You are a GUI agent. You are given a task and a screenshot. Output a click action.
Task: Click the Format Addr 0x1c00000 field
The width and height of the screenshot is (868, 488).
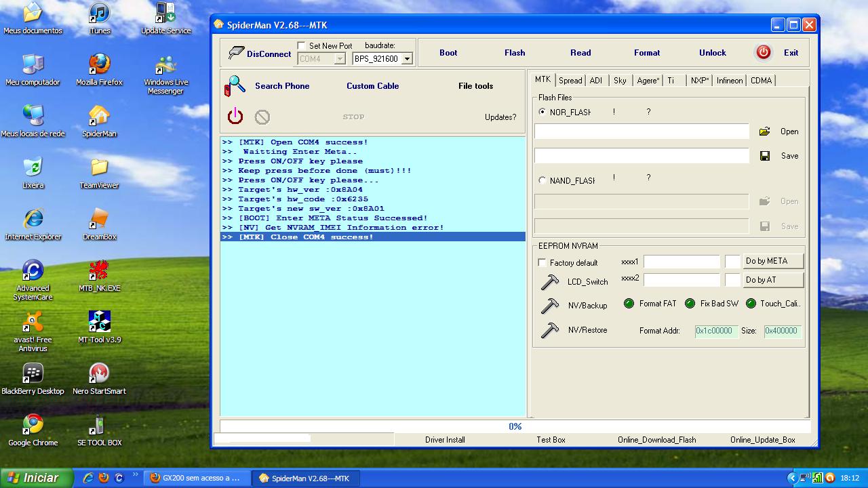716,331
